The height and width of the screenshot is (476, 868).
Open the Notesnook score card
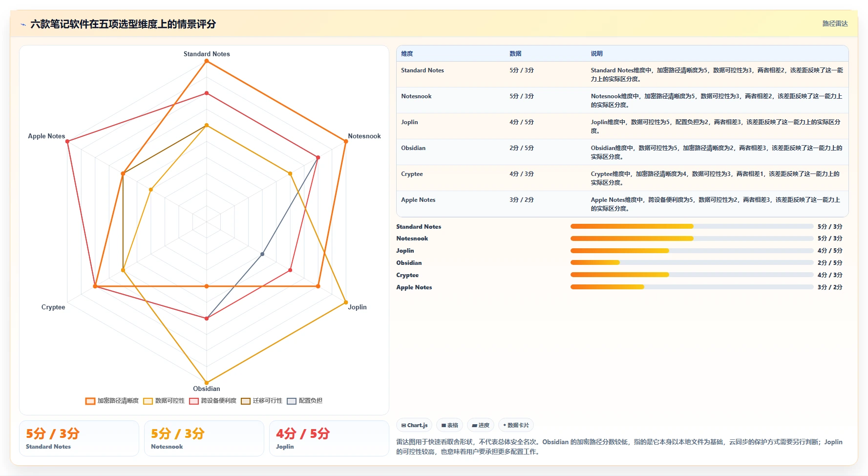(x=204, y=438)
